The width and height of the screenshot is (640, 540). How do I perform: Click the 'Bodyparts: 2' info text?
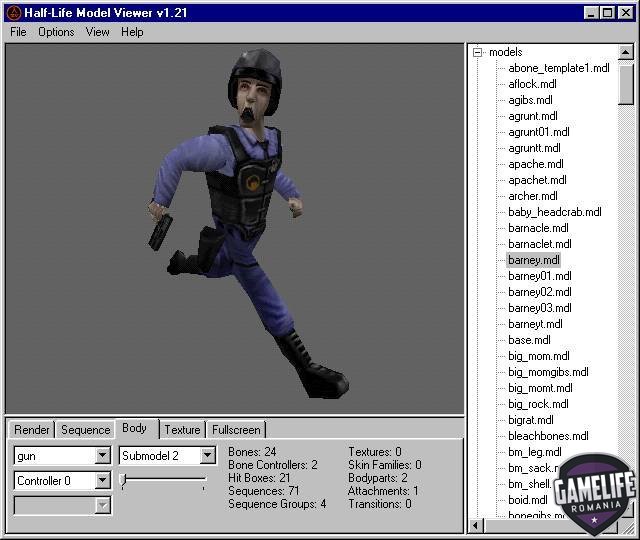point(378,478)
